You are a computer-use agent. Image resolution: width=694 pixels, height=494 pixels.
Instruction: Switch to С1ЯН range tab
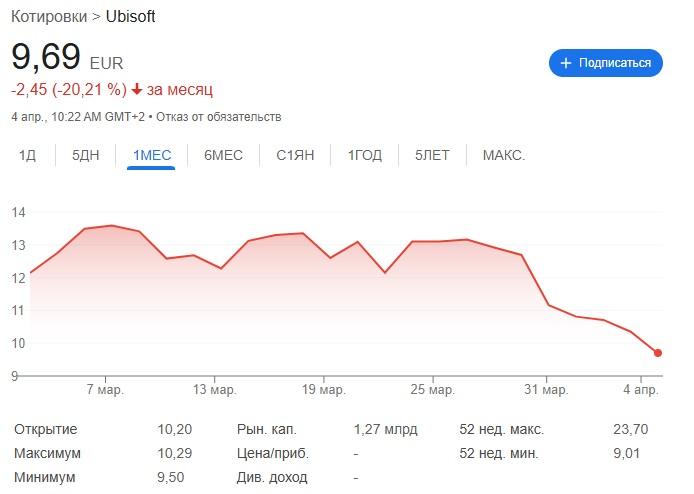pyautogui.click(x=295, y=155)
